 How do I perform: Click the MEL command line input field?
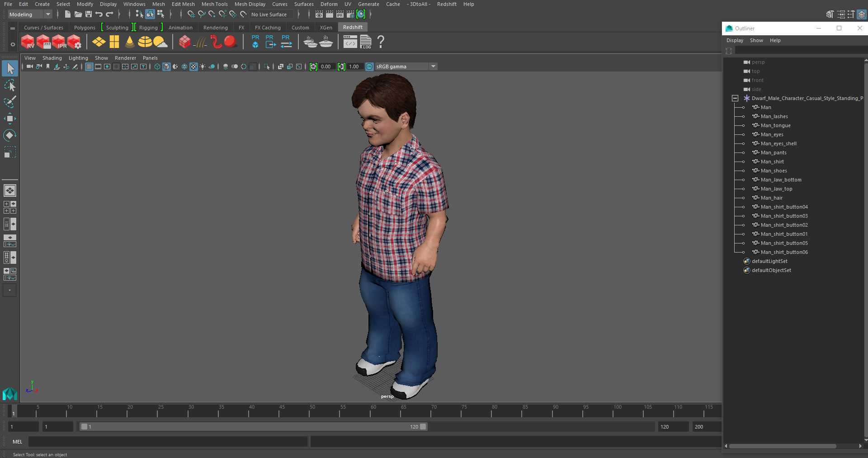click(168, 442)
